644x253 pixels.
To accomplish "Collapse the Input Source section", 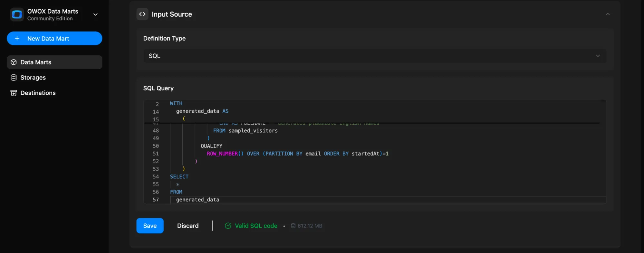I will click(x=608, y=14).
